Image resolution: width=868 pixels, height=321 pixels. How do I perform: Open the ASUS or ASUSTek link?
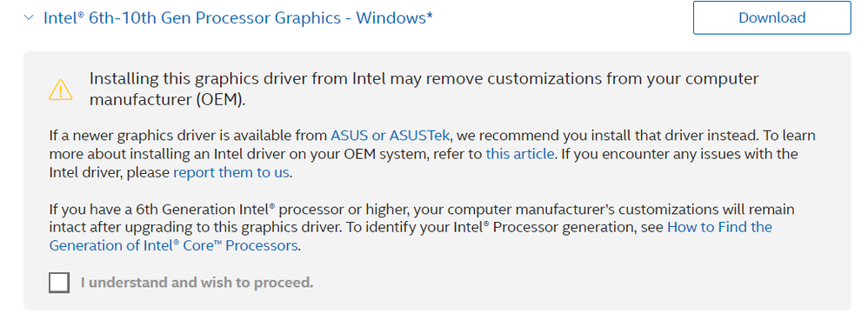pyautogui.click(x=391, y=136)
